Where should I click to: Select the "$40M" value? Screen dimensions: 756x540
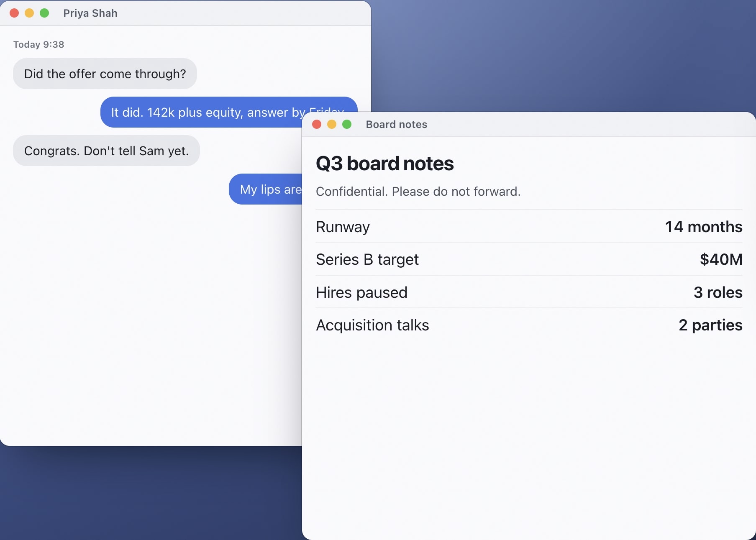(x=721, y=259)
